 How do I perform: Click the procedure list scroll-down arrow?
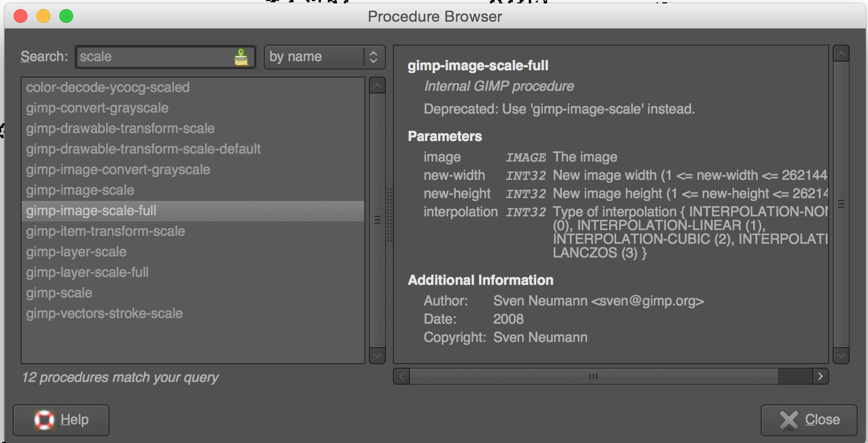377,356
